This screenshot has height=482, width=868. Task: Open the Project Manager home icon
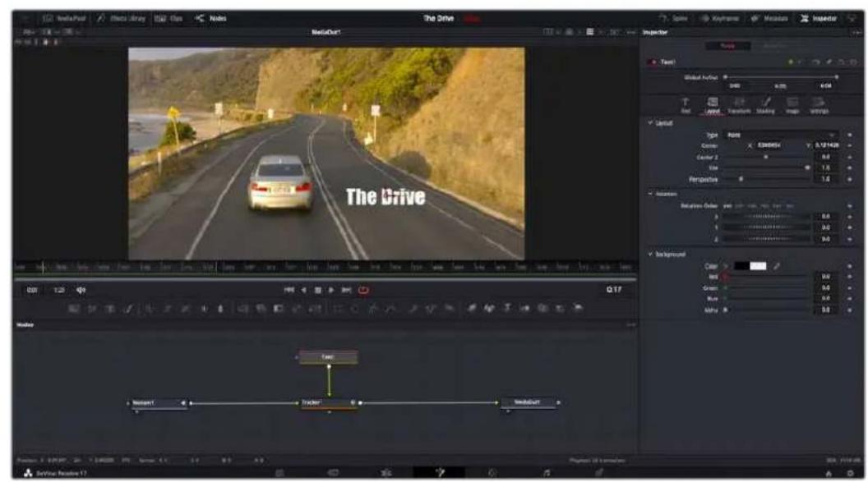coord(829,474)
